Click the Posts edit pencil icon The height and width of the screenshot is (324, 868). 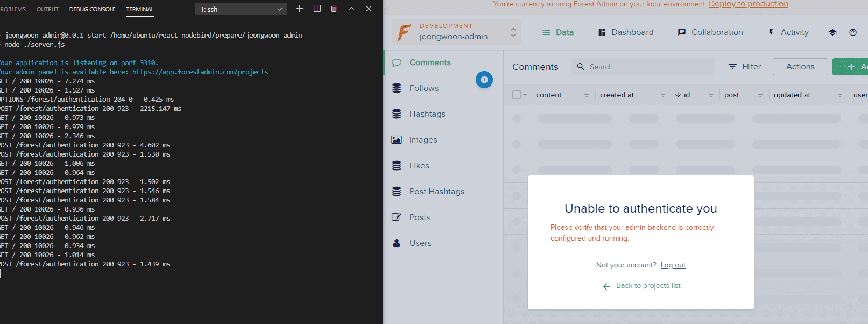397,217
